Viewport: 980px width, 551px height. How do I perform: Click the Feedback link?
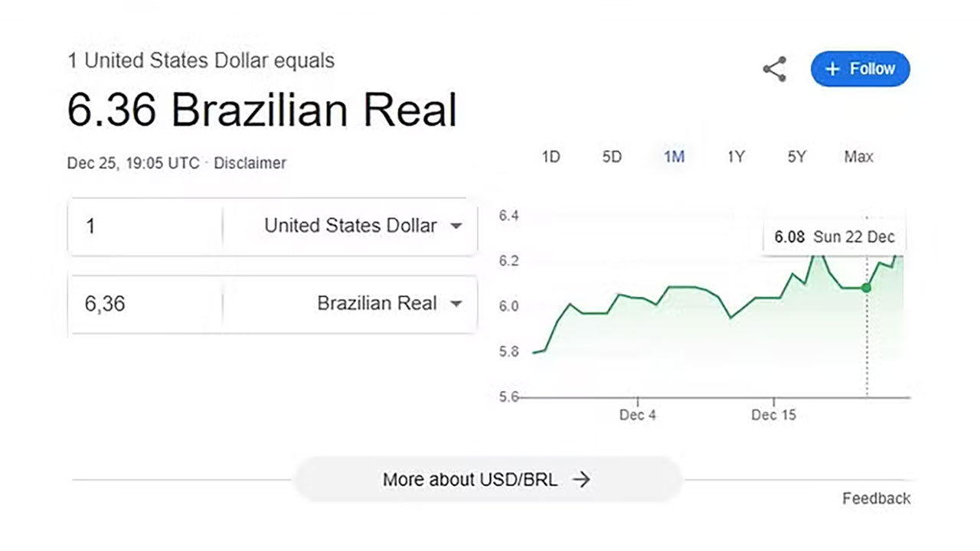coord(876,499)
